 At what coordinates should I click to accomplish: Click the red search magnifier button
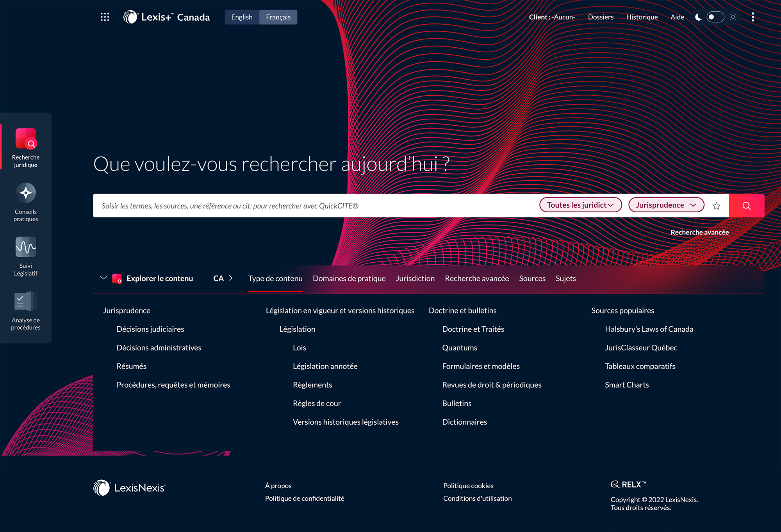click(746, 205)
